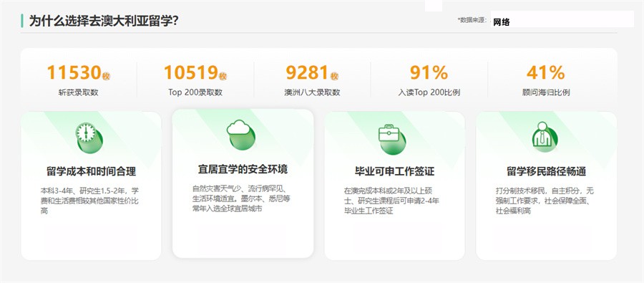This screenshot has width=644, height=283.
Task: Click description text starting 自然灾害天气少
Action: (242, 199)
